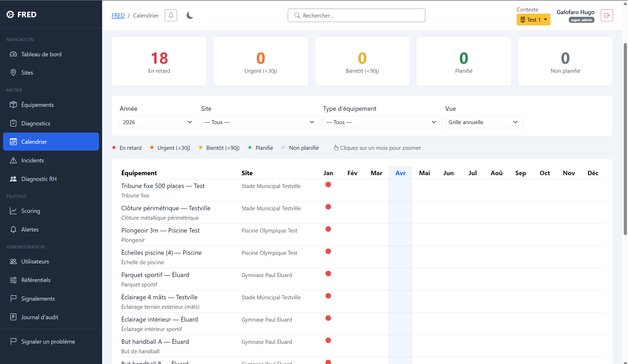
Task: Click the Avr month column header
Action: [400, 173]
